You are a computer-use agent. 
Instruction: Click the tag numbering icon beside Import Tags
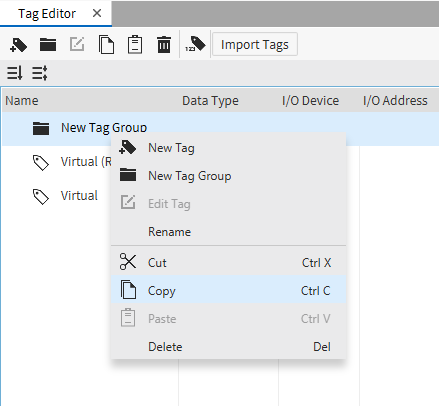[x=196, y=44]
